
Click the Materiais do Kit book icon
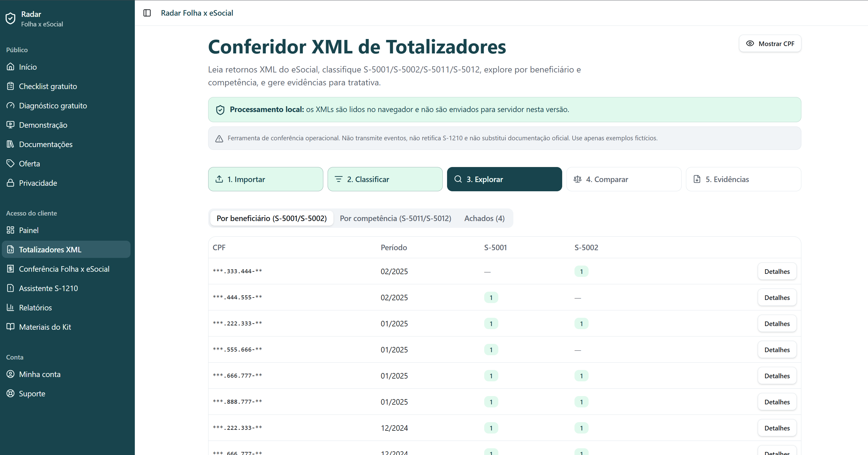click(10, 327)
